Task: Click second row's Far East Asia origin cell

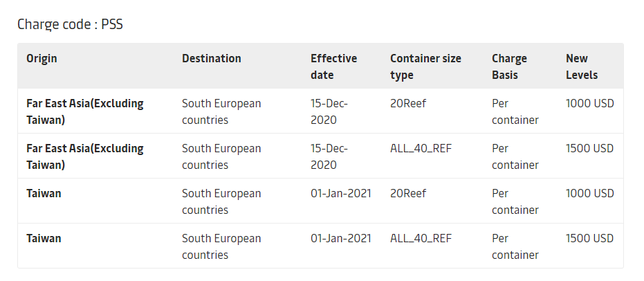Action: pyautogui.click(x=85, y=156)
